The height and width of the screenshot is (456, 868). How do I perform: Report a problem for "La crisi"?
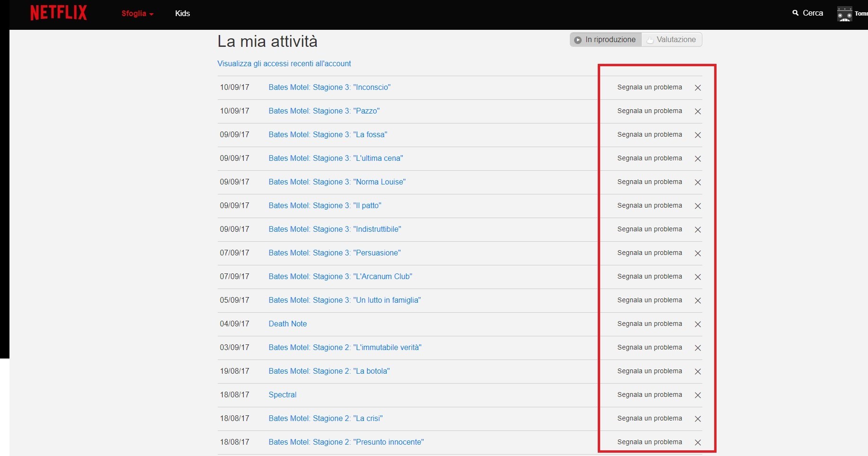[649, 418]
